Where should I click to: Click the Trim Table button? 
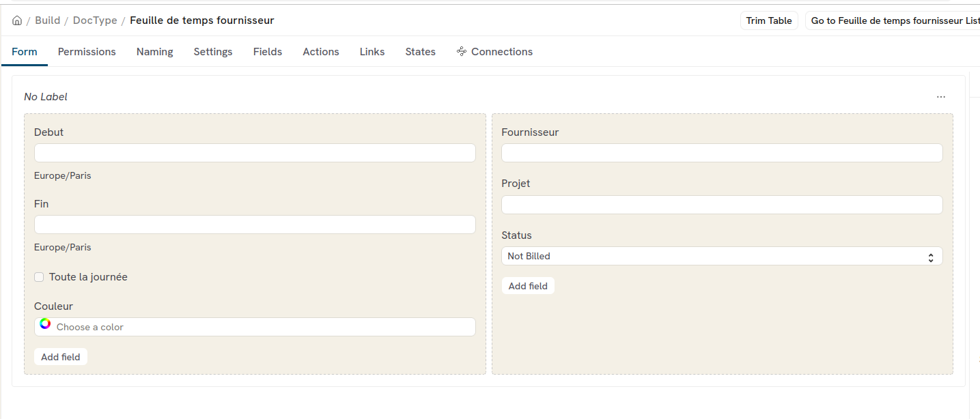(769, 20)
